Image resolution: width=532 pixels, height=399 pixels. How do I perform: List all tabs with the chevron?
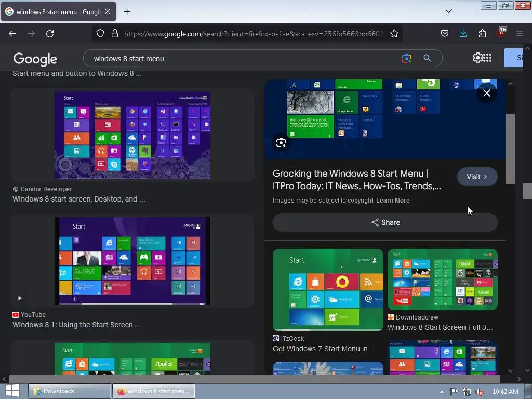[x=448, y=11]
